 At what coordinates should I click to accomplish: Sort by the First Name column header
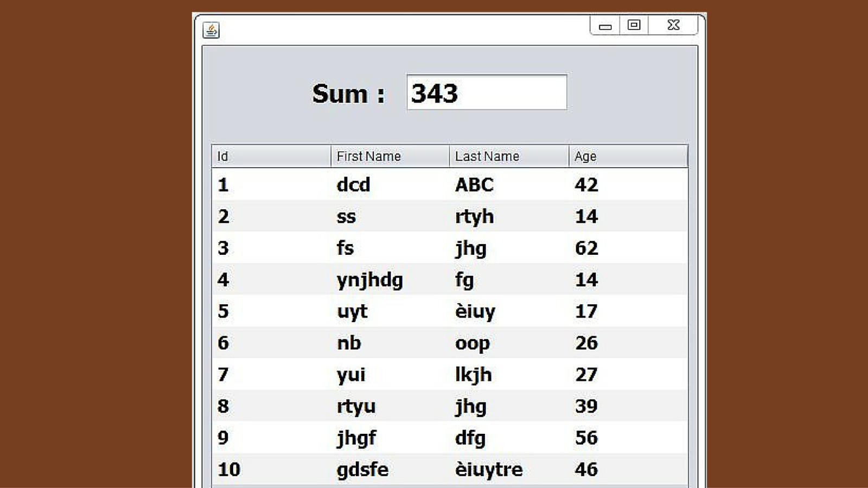pyautogui.click(x=390, y=156)
